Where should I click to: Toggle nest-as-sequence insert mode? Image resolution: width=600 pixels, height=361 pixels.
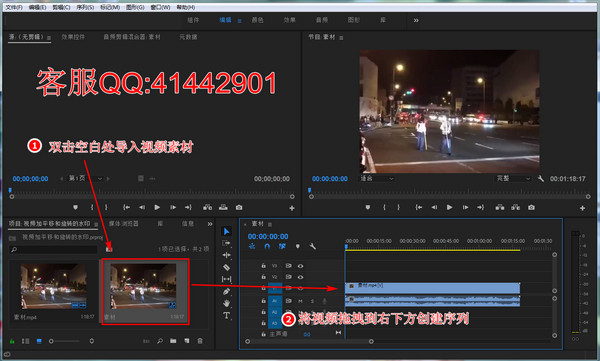[252, 246]
